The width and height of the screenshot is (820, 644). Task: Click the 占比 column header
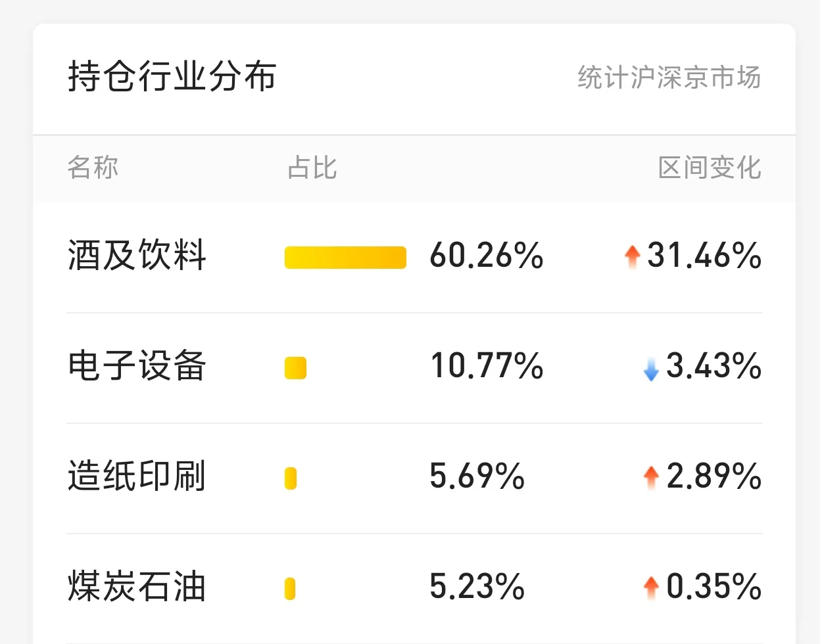click(312, 168)
